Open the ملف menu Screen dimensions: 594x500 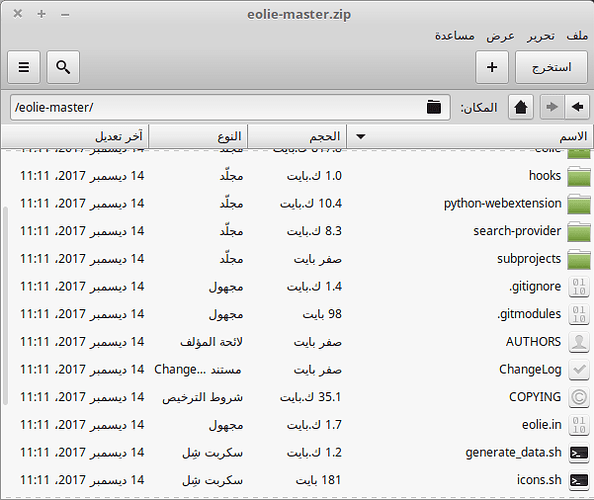coord(577,36)
